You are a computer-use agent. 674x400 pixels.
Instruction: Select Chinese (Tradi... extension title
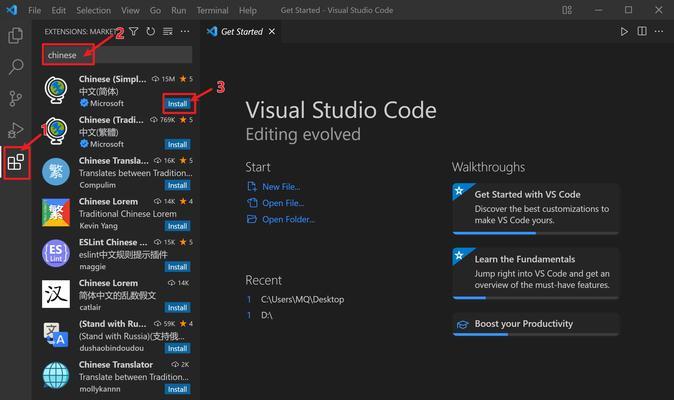pos(111,120)
